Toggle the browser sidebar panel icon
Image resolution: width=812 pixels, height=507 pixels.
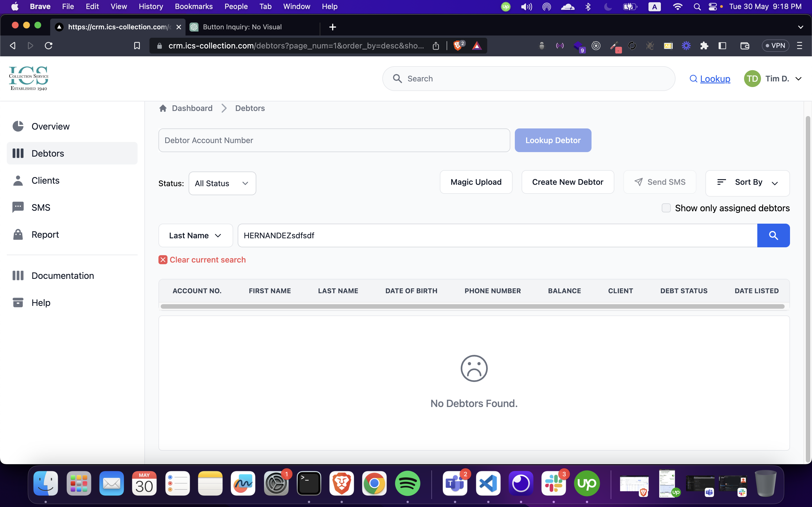coord(722,46)
